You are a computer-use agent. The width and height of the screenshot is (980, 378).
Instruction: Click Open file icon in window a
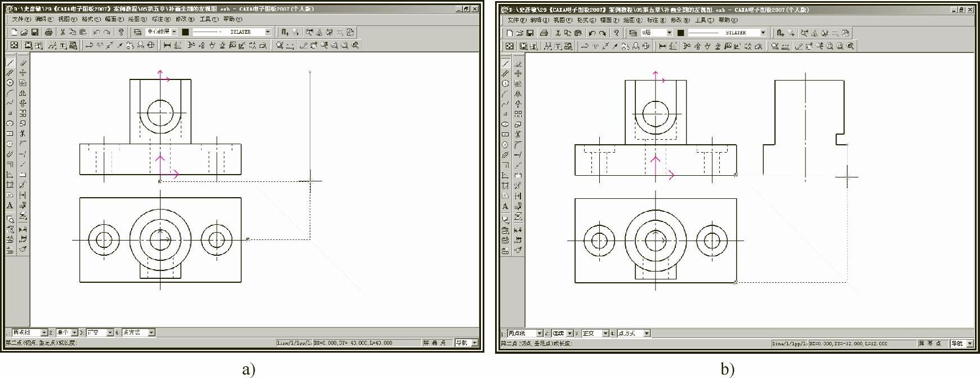click(x=24, y=32)
